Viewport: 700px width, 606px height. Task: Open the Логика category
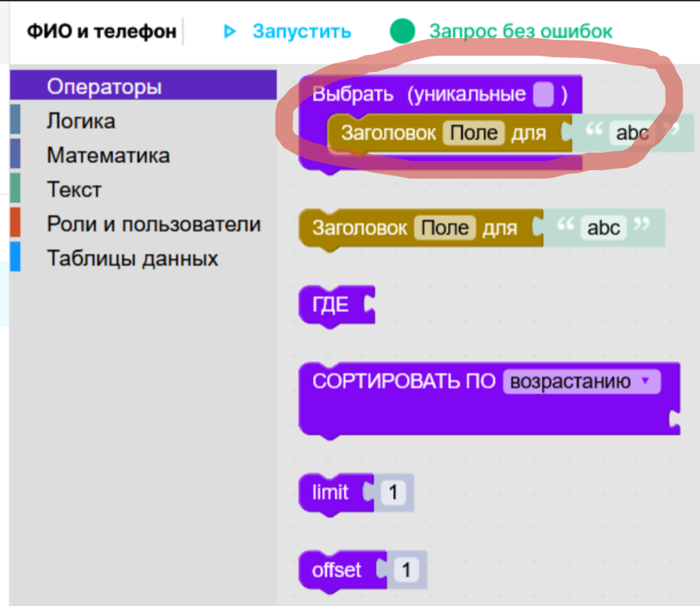[x=81, y=121]
